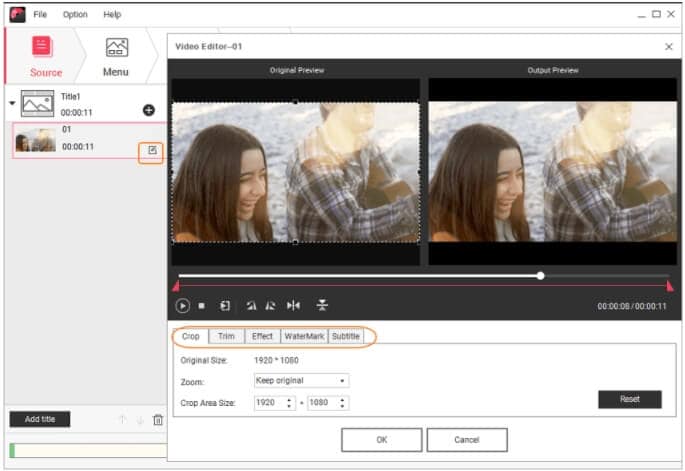Open the Option menu
The width and height of the screenshot is (685, 471).
pos(75,14)
